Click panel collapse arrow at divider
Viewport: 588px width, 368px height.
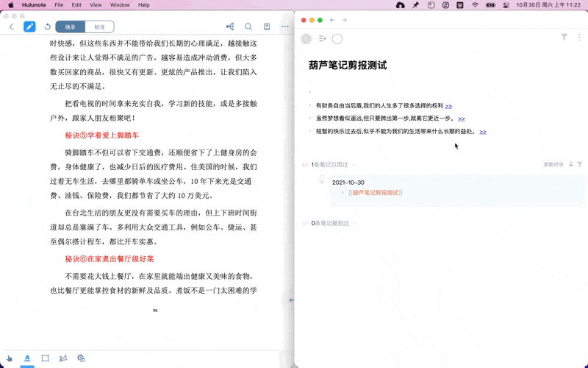point(291,300)
